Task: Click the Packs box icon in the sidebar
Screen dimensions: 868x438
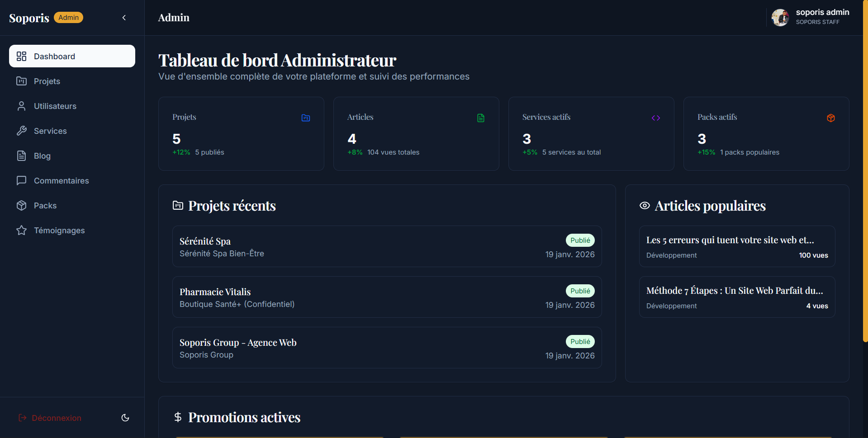Action: [21, 206]
